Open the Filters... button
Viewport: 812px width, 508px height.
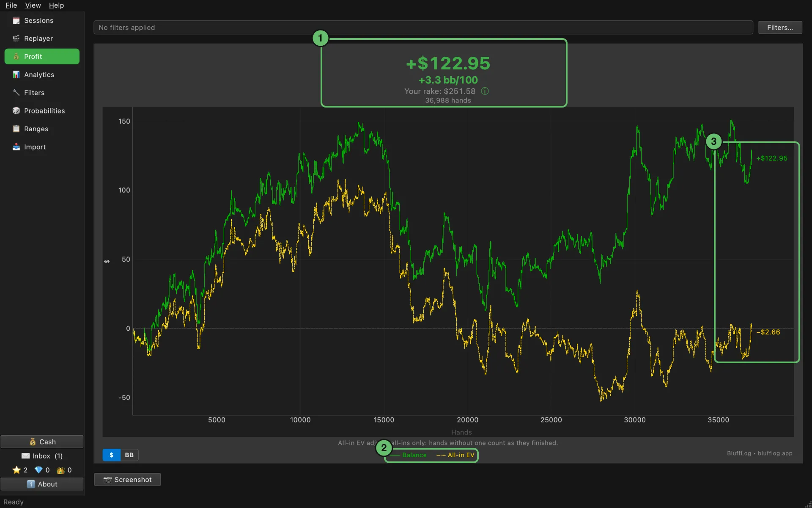780,28
